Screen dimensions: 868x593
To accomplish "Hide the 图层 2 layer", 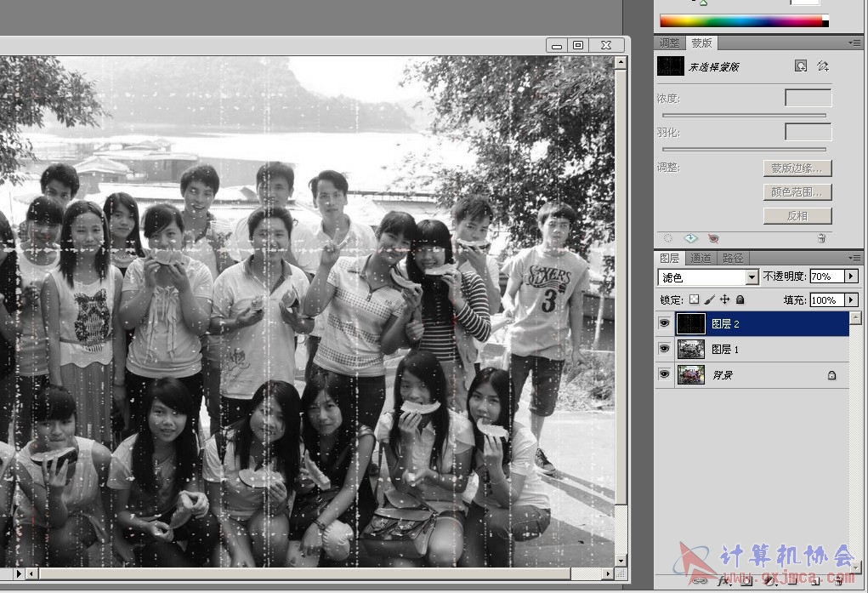I will pyautogui.click(x=664, y=323).
